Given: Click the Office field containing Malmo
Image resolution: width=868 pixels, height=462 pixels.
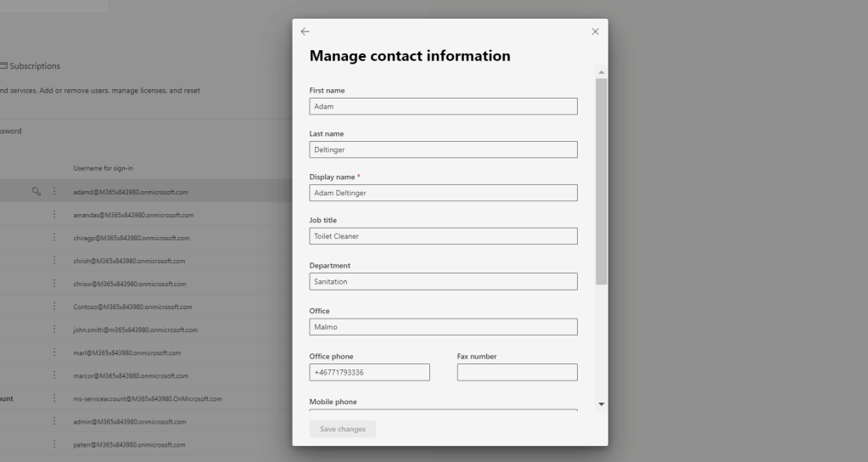Looking at the screenshot, I should 443,327.
